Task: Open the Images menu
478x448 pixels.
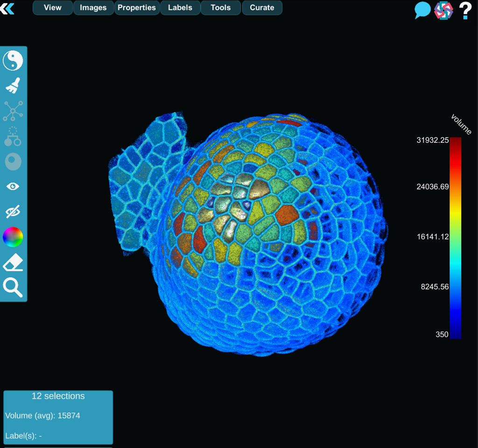Action: pyautogui.click(x=93, y=7)
